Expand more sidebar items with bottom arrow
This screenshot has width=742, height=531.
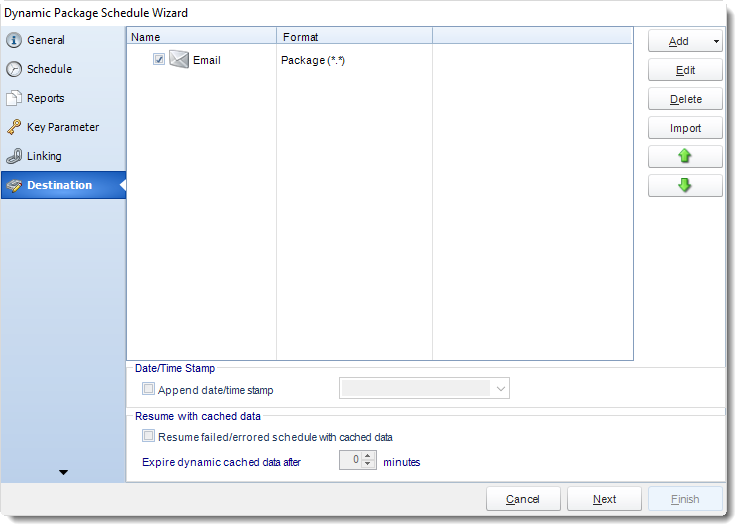coord(63,472)
